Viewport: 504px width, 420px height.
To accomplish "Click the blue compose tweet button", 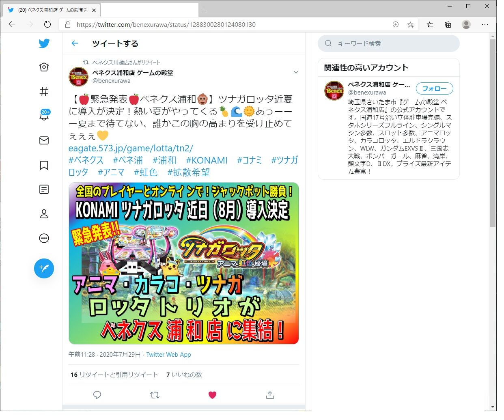I will (44, 268).
